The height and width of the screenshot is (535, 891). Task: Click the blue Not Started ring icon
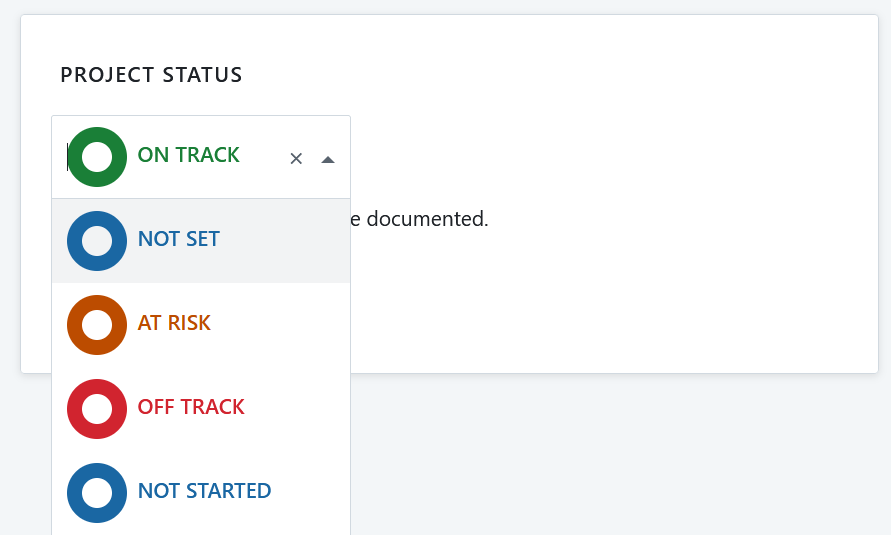coord(97,493)
